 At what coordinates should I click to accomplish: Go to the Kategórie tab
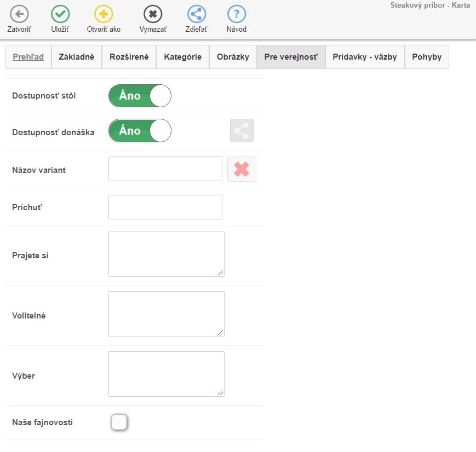coord(182,57)
